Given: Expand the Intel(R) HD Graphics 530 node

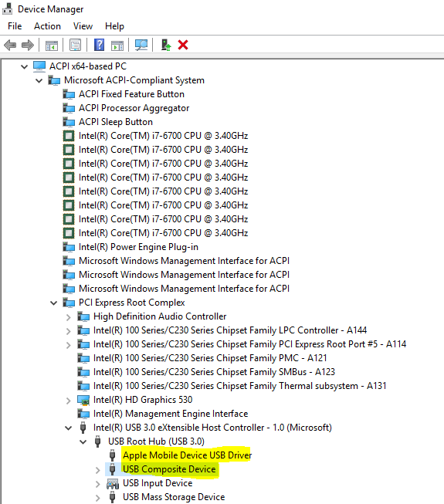Looking at the screenshot, I should click(x=68, y=401).
